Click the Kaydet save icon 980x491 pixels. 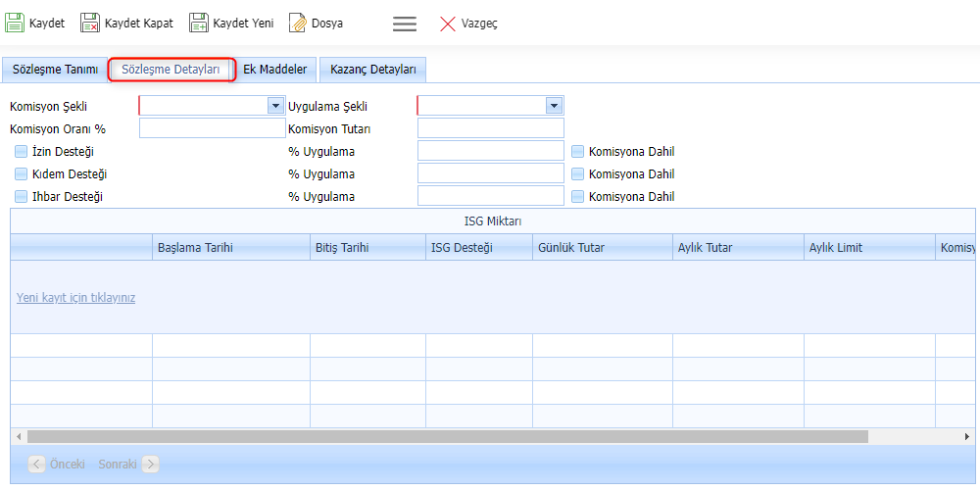15,23
